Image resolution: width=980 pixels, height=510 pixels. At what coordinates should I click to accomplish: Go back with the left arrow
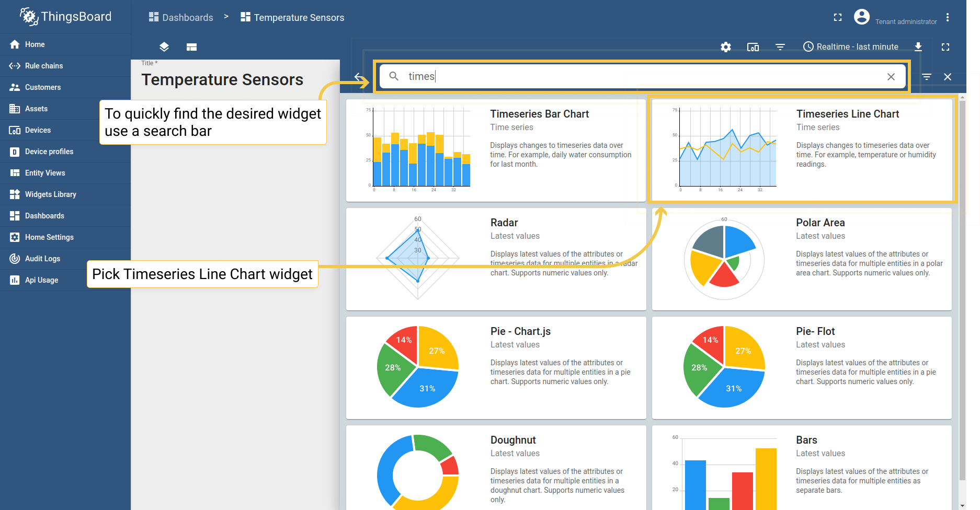tap(359, 77)
